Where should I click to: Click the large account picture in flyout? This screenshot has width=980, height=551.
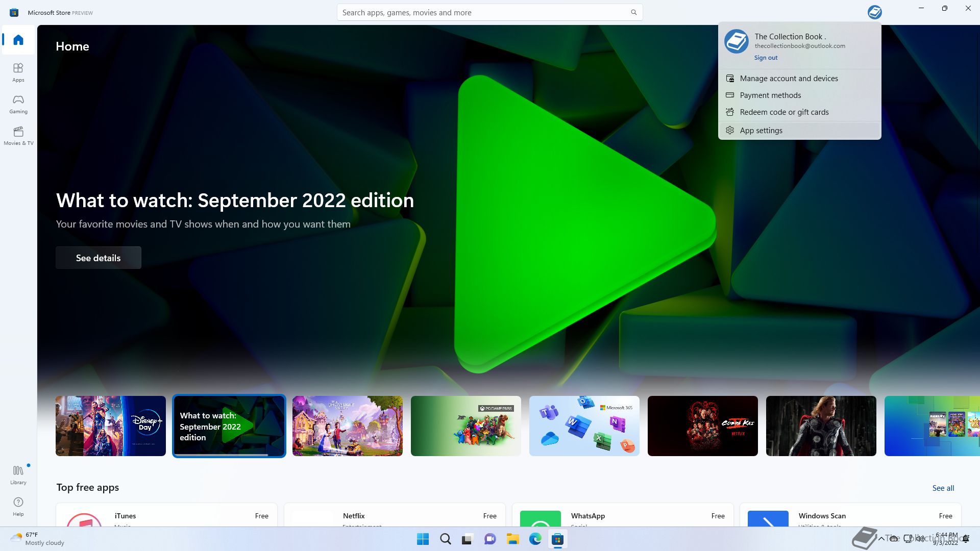736,41
